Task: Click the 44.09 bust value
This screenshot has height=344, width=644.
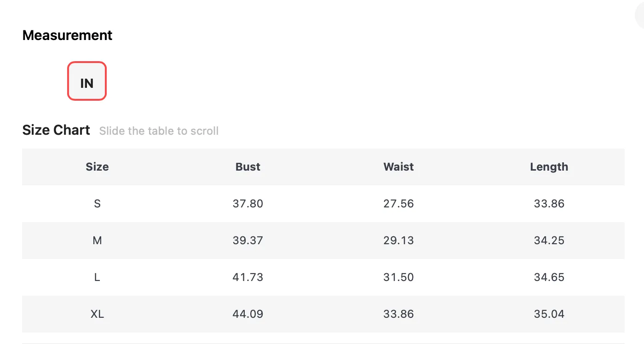Action: click(248, 314)
